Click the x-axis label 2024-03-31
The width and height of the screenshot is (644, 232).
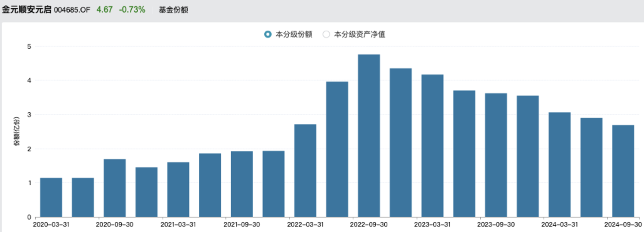pos(560,225)
